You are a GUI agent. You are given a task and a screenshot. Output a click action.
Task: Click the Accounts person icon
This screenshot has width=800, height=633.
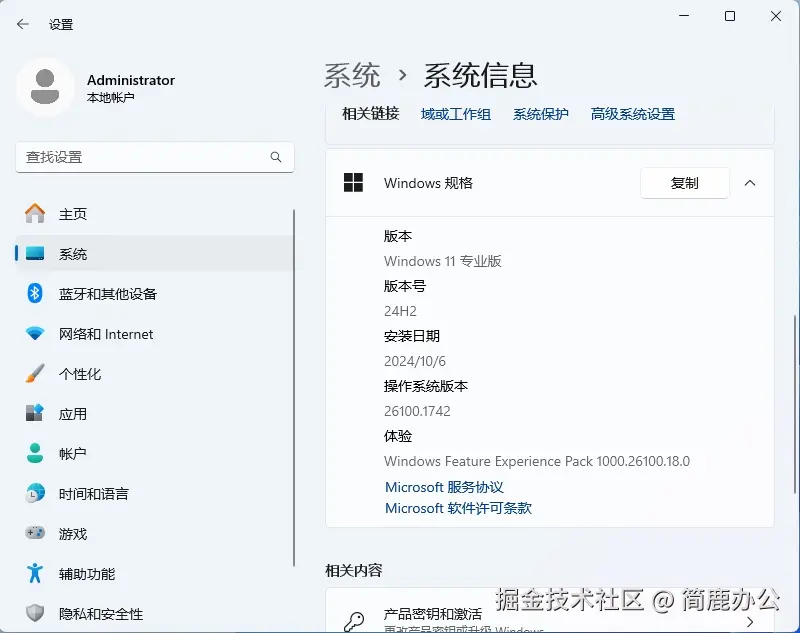35,453
